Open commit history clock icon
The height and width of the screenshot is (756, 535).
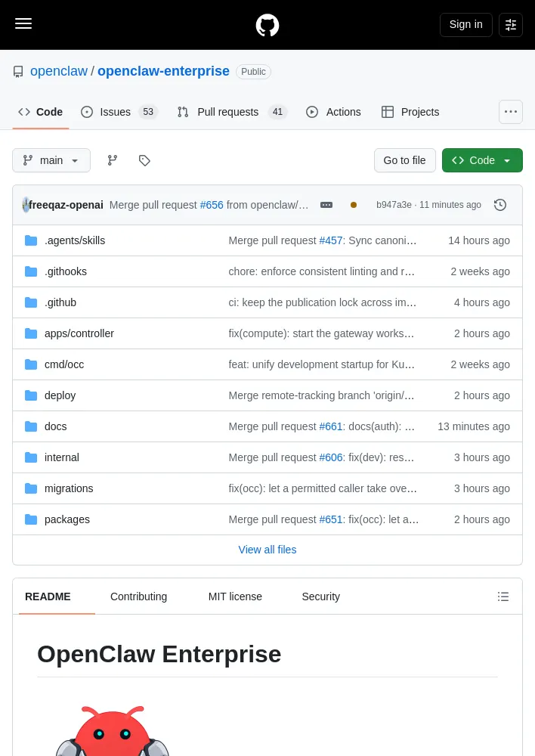499,205
